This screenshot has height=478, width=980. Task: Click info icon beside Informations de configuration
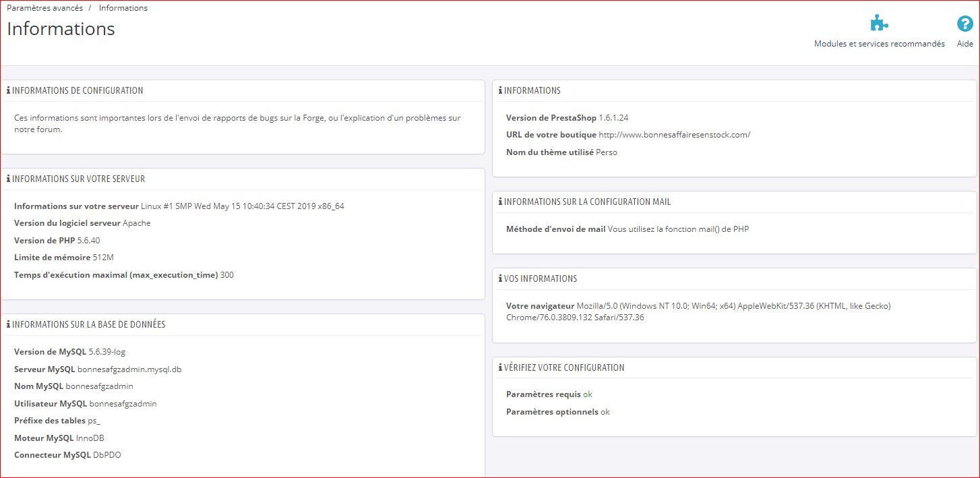click(8, 90)
